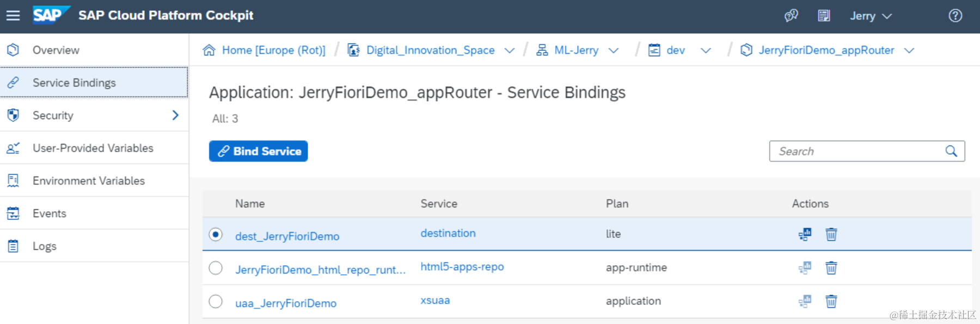Expand the Security submenu chevron
980x324 pixels.
tap(175, 115)
